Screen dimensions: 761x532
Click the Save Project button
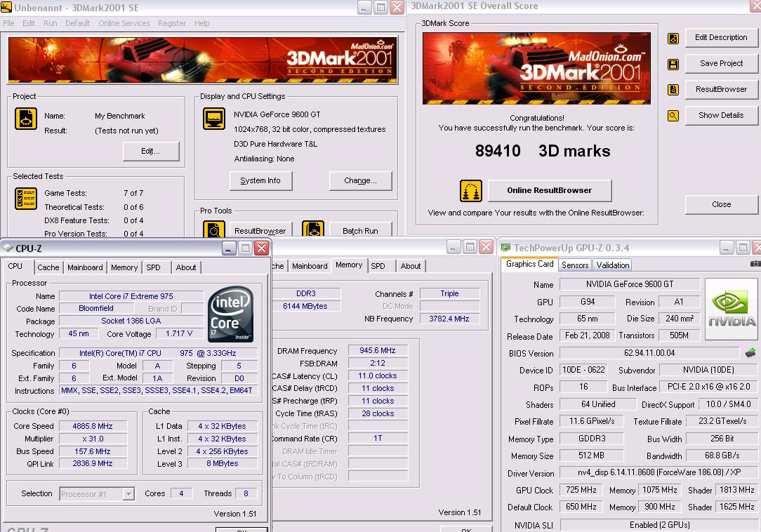click(x=721, y=63)
